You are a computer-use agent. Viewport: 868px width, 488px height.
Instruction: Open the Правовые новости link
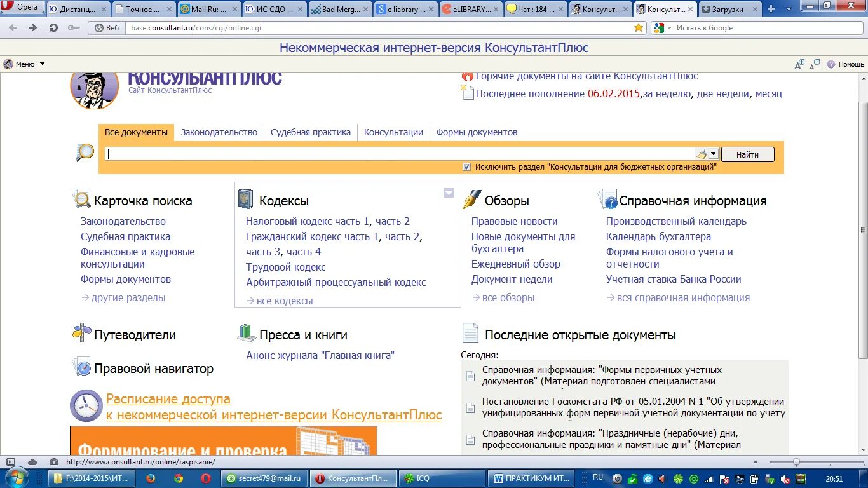515,221
